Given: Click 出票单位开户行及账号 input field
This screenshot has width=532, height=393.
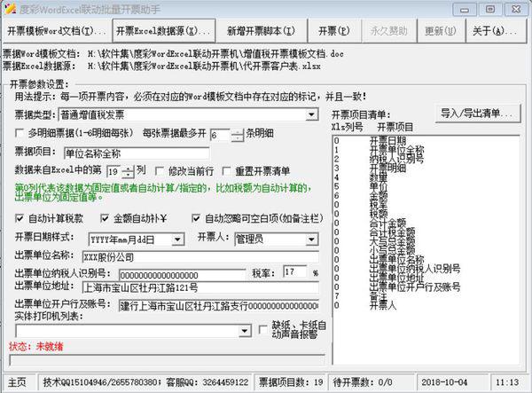Looking at the screenshot, I should pos(219,306).
